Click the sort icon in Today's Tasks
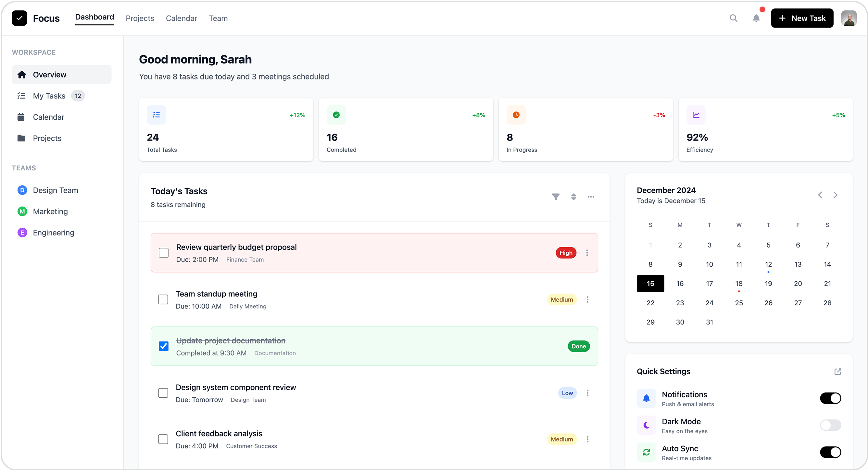This screenshot has height=470, width=868. [573, 197]
